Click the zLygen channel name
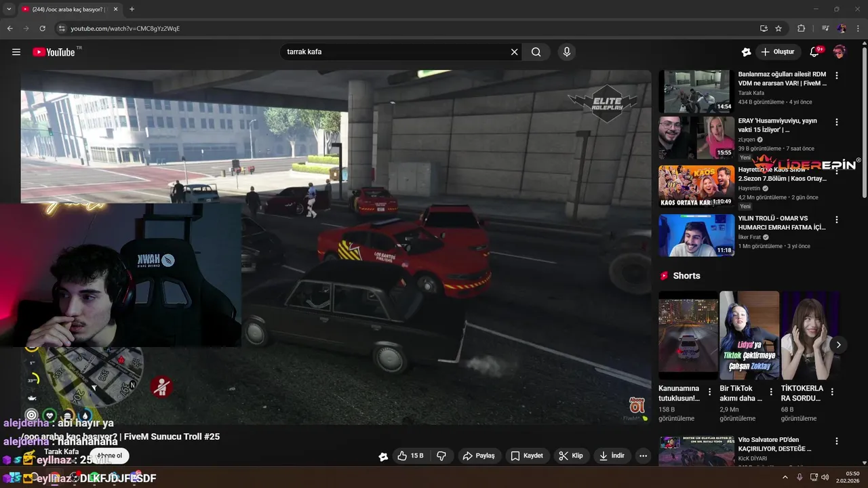 coord(747,140)
